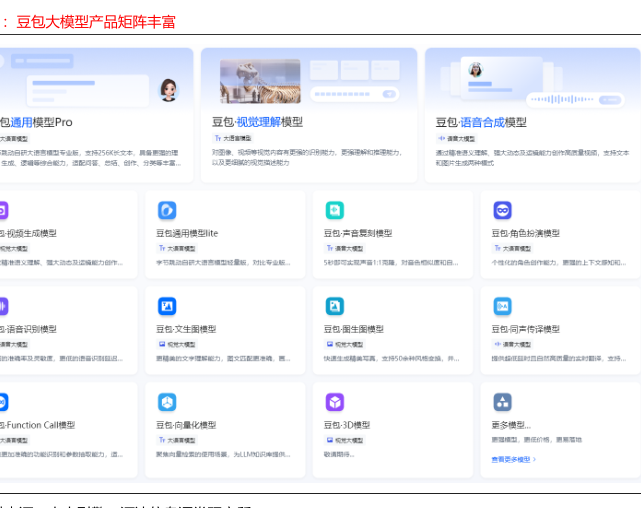Click the 向量化模型 cube icon
Viewport: 641px width, 508px height.
tap(167, 402)
